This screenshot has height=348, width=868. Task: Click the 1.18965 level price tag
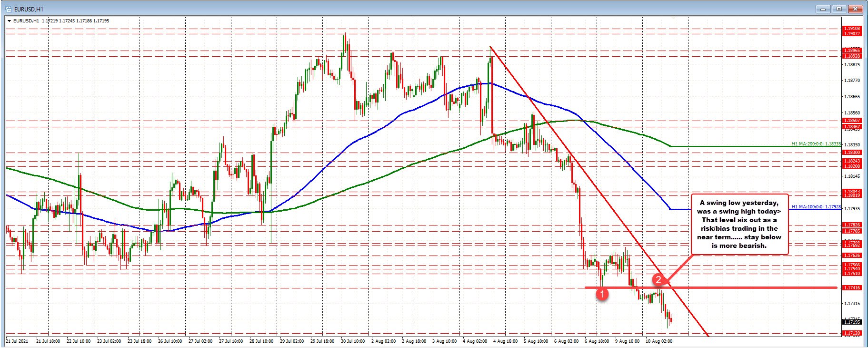[852, 51]
